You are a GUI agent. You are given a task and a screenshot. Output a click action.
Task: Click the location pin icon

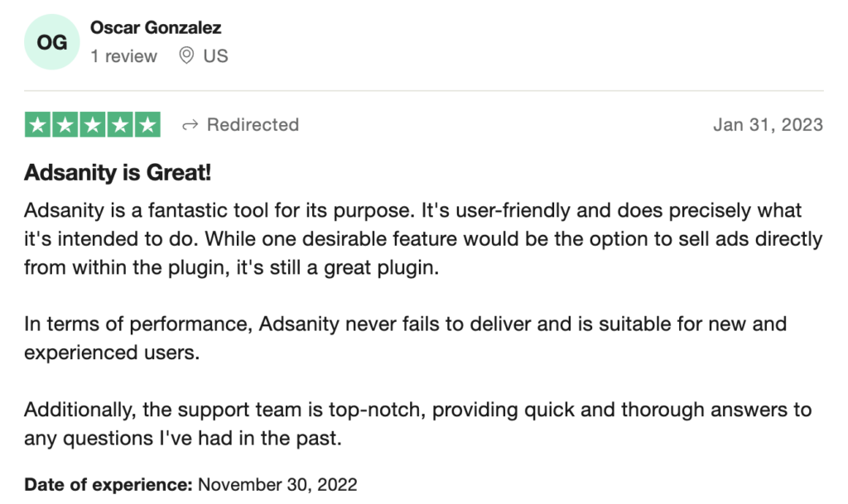pos(186,55)
